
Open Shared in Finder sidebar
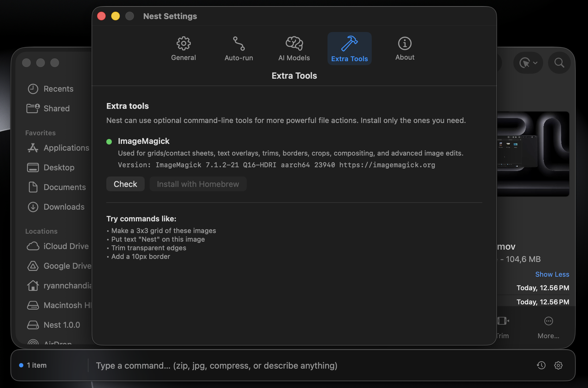pos(57,109)
